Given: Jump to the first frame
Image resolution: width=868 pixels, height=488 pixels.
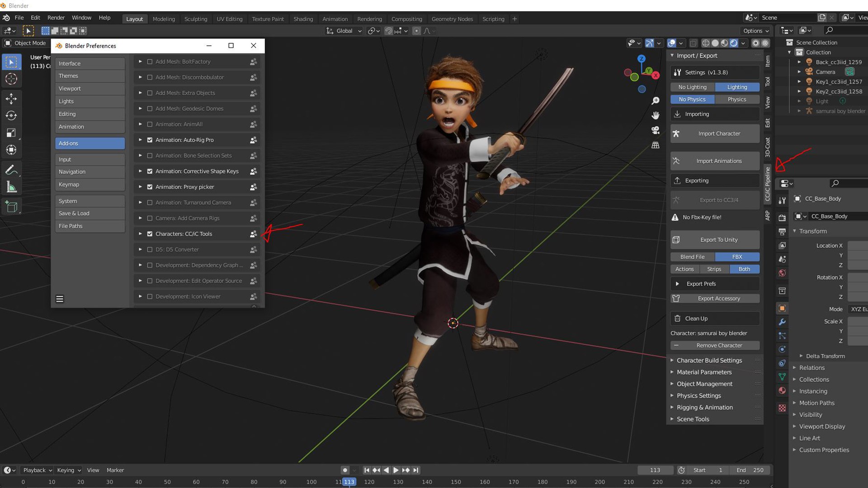Looking at the screenshot, I should pos(367,470).
